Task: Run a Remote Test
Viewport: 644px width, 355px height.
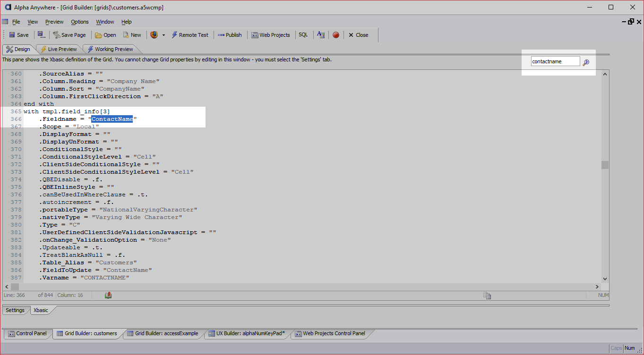Action: pos(189,35)
